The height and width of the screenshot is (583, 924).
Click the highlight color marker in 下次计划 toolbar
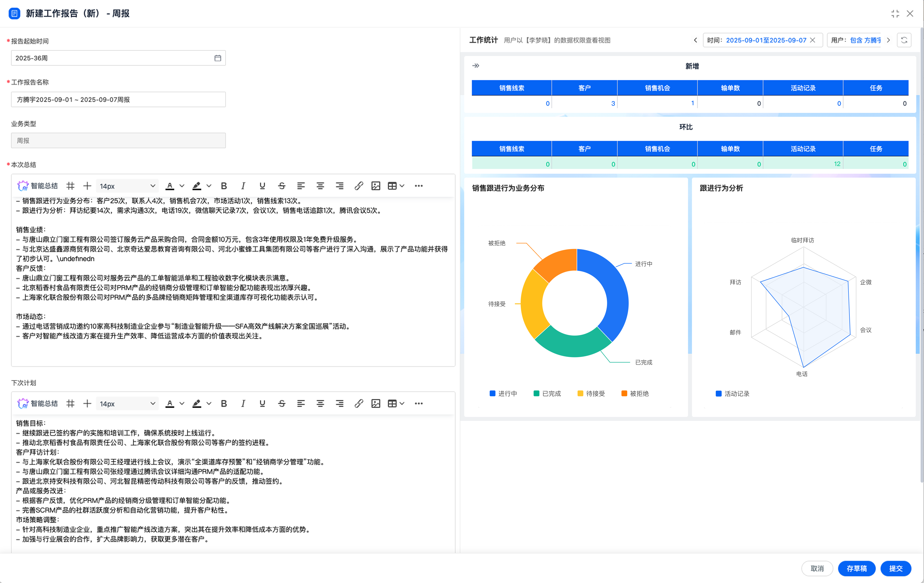click(x=196, y=403)
